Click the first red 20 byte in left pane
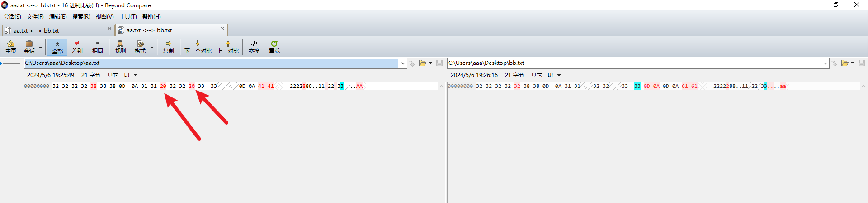The width and height of the screenshot is (868, 203). point(163,86)
